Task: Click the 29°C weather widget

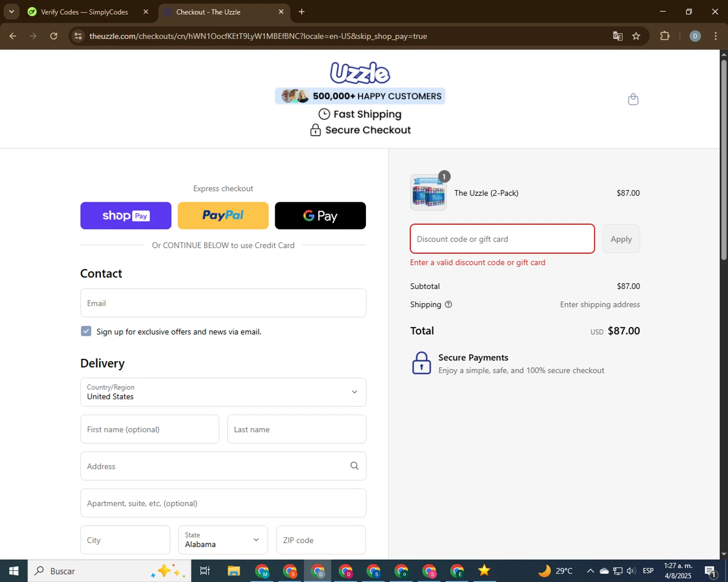Action: pos(556,571)
